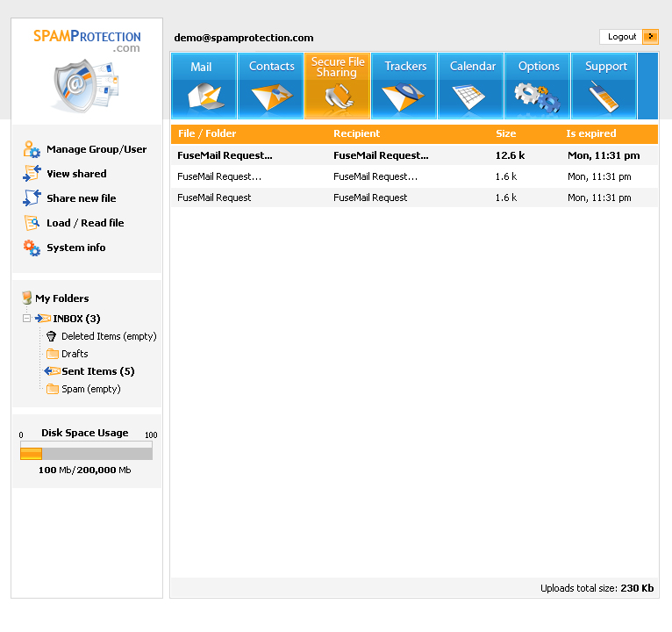Click the INBOX envelope icon
This screenshot has height=632, width=672.
43,318
